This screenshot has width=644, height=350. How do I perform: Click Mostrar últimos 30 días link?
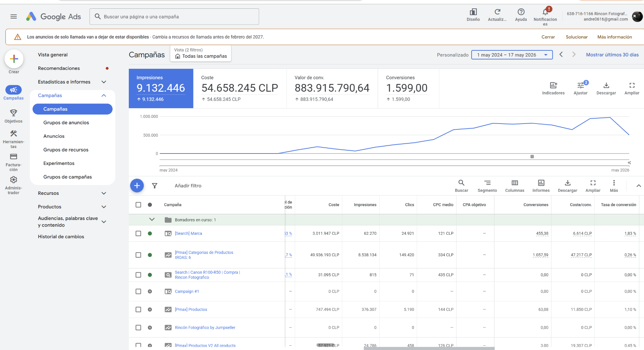tap(612, 55)
